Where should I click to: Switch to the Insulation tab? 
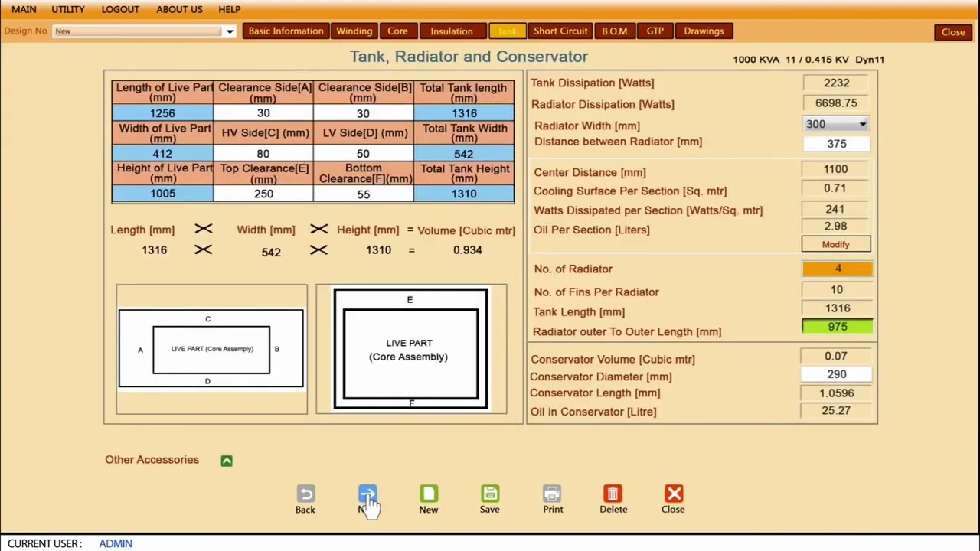(452, 31)
